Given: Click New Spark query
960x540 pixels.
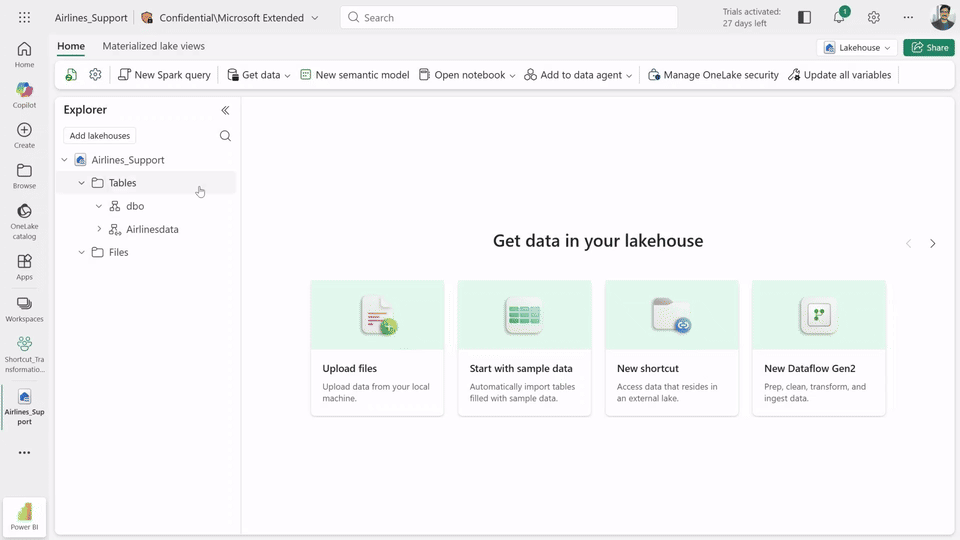Looking at the screenshot, I should (164, 75).
